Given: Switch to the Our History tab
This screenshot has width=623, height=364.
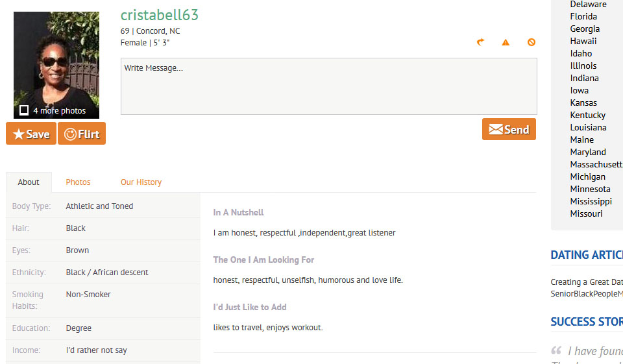Looking at the screenshot, I should (x=141, y=182).
